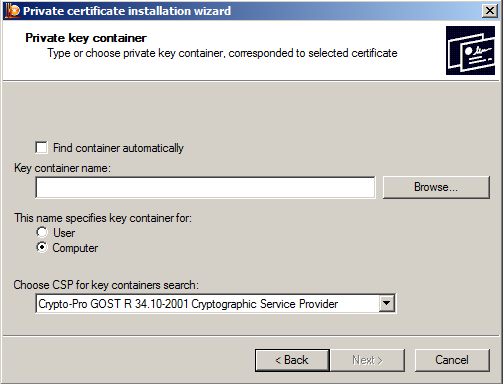The height and width of the screenshot is (384, 503).
Task: Select the User radio button
Action: [42, 232]
